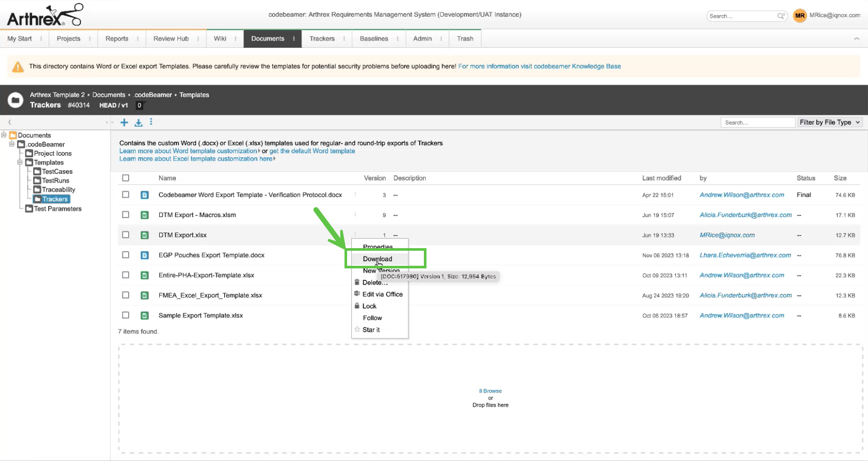Screen dimensions: 868x461
Task: Choose Download from the context menu
Action: click(x=377, y=259)
